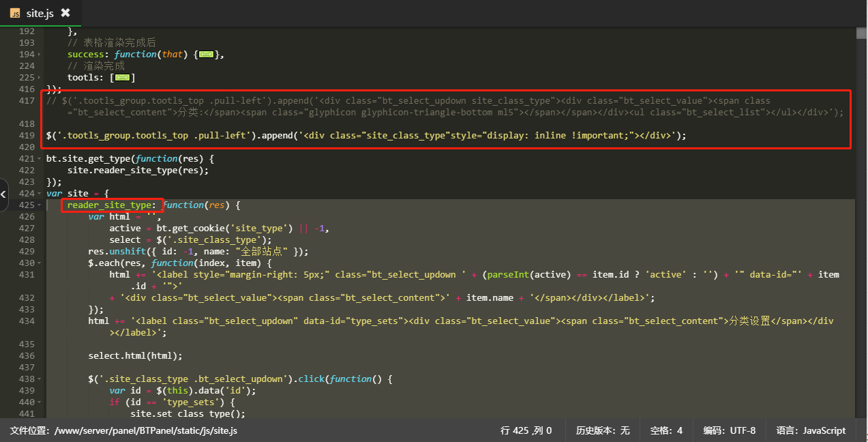Click the tootls: keyword on line 225
868x442 pixels.
[86, 78]
